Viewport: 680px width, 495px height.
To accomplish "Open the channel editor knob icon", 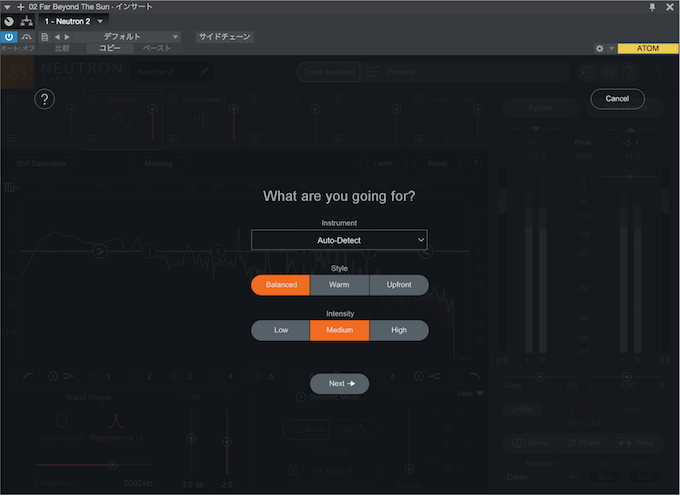I will [9, 21].
